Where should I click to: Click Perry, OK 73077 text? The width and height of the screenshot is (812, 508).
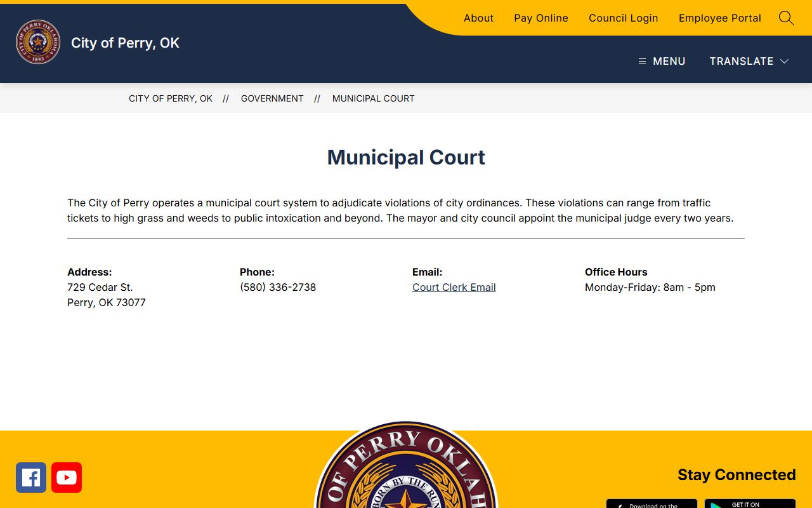click(x=107, y=302)
